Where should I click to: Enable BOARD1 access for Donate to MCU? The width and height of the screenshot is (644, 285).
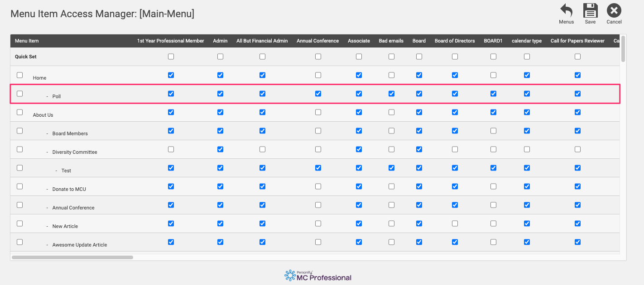point(493,186)
